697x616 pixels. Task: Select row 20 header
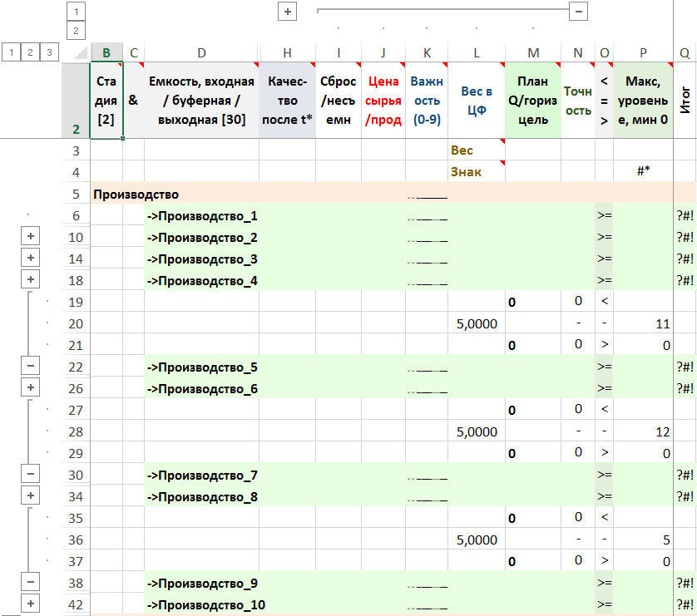click(x=76, y=323)
